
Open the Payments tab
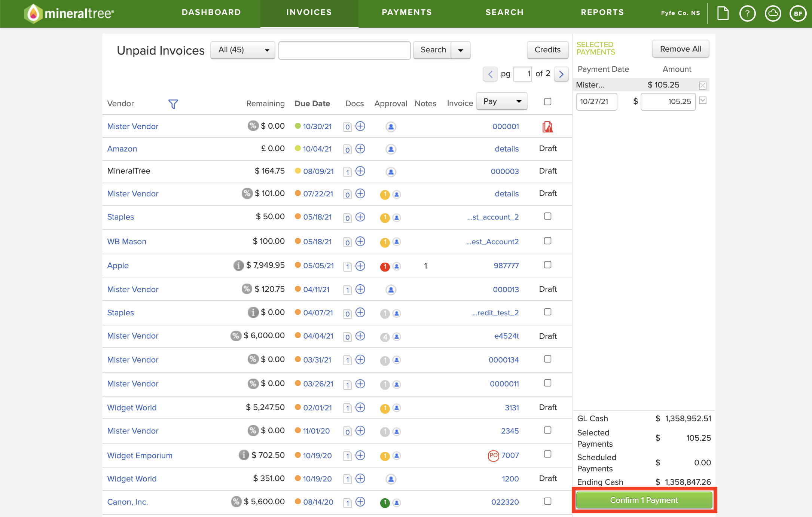tap(407, 13)
